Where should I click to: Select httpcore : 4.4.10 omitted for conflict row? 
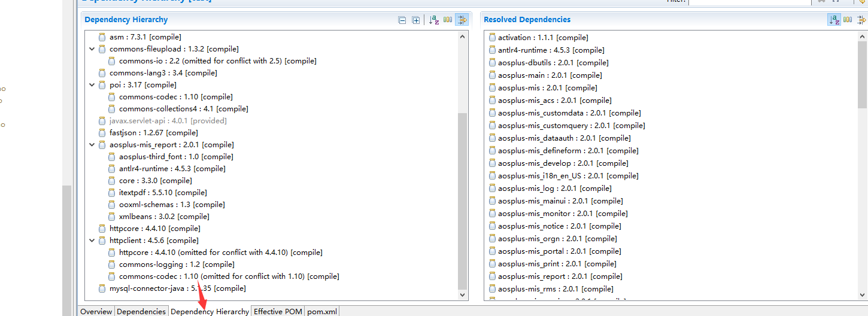click(x=221, y=253)
